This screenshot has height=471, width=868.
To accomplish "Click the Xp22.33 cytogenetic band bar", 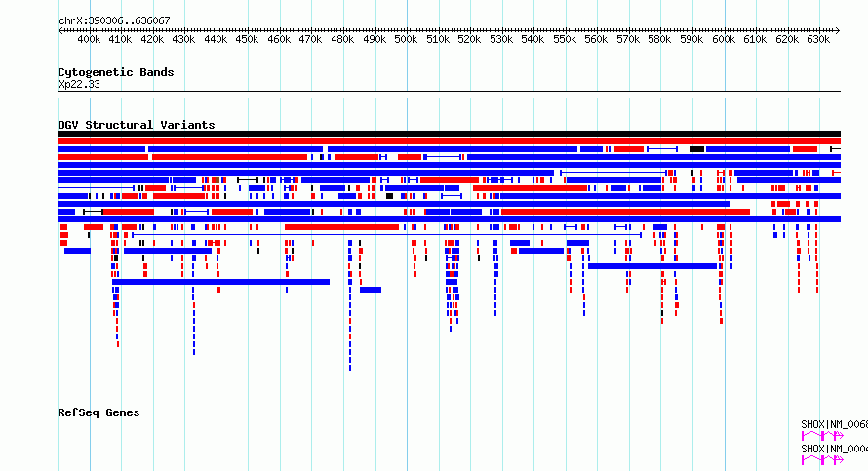I will point(449,95).
